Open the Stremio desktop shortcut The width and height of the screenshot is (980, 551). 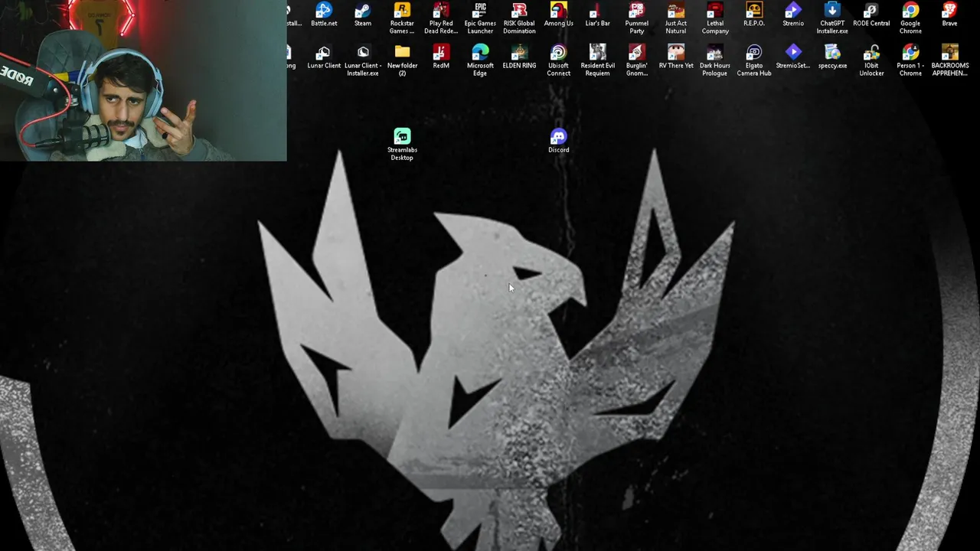(x=793, y=15)
